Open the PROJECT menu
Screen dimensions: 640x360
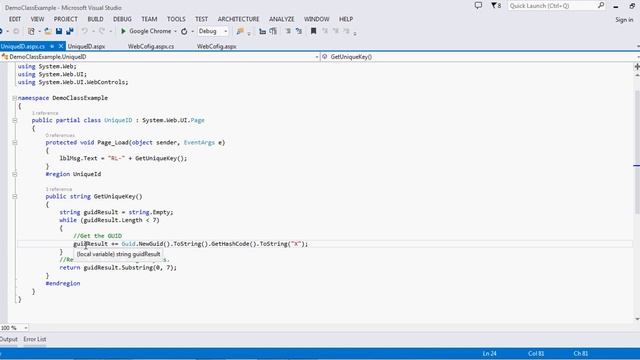[x=65, y=19]
